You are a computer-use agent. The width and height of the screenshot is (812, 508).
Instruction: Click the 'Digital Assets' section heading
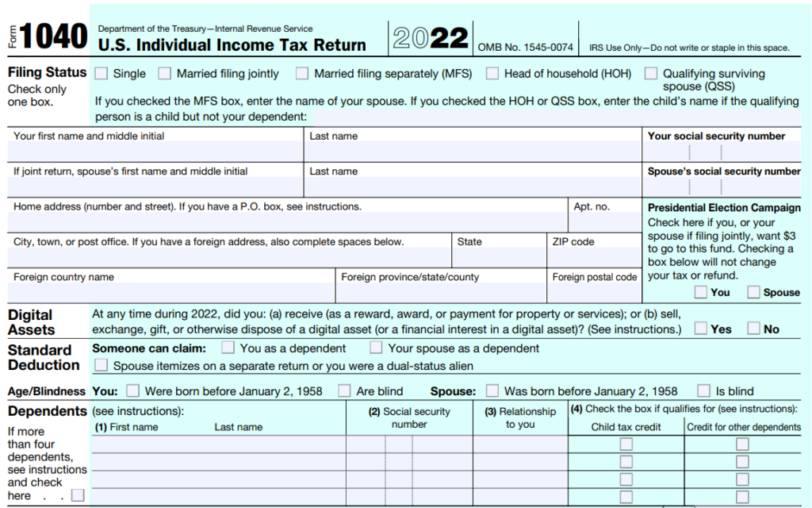pyautogui.click(x=31, y=322)
